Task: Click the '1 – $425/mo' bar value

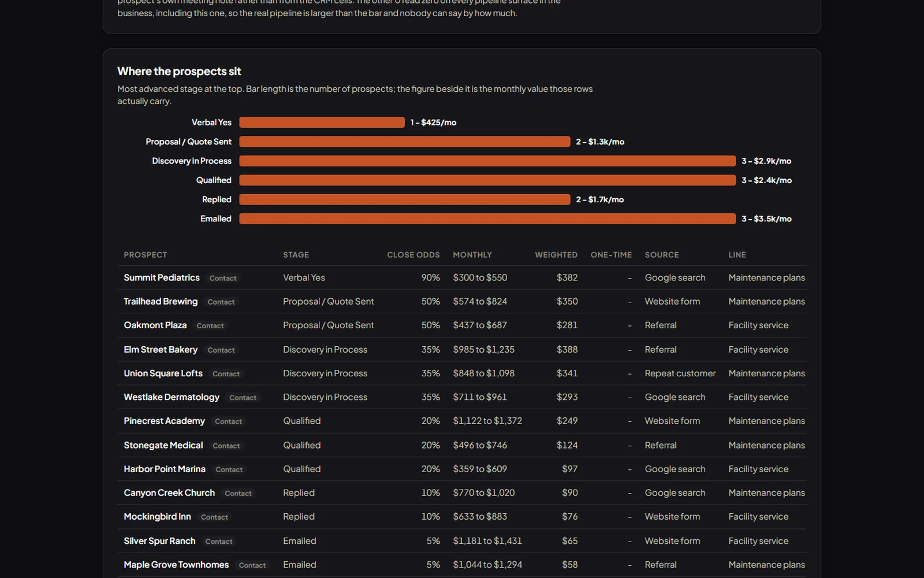Action: [433, 123]
